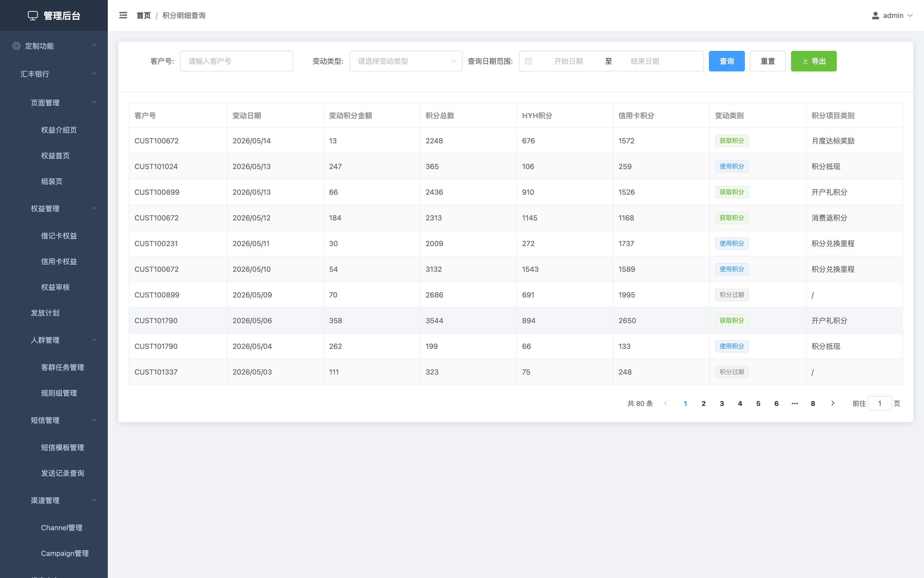This screenshot has width=924, height=578.
Task: Toggle the sidebar collapse hamburger icon
Action: 123,15
